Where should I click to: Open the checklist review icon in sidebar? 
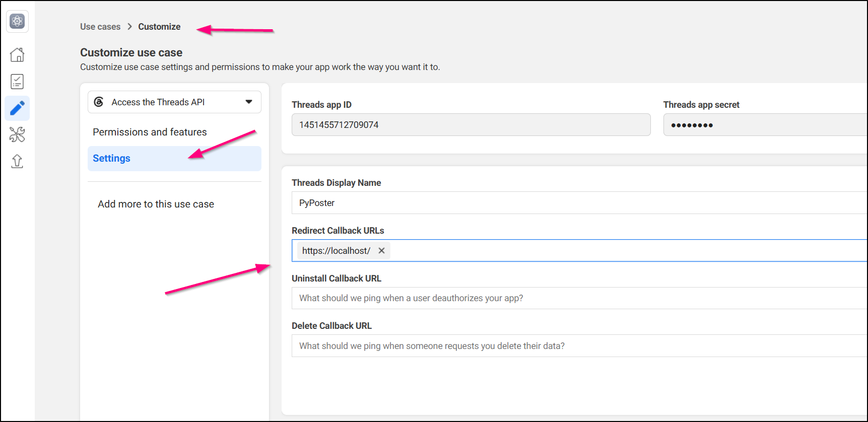click(17, 82)
